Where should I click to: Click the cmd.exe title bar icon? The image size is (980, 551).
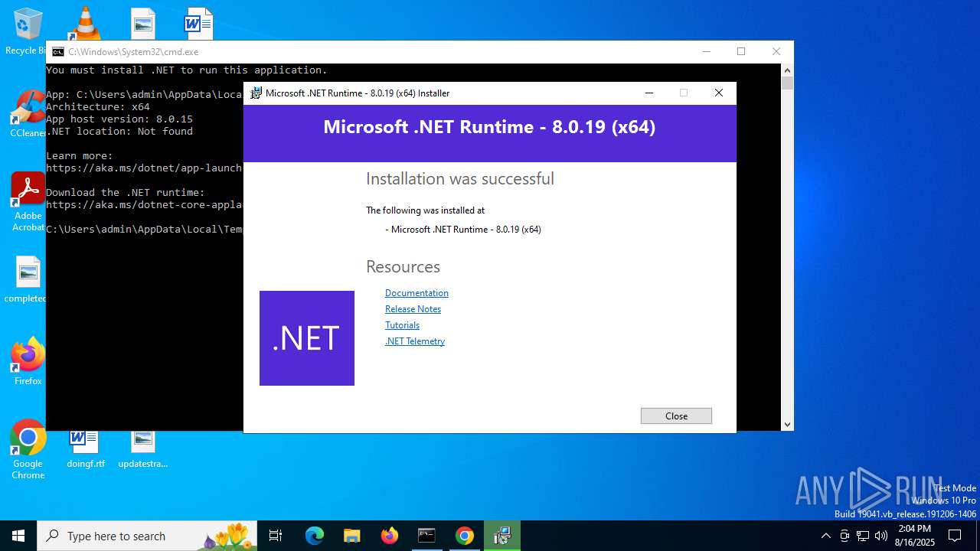[x=58, y=52]
